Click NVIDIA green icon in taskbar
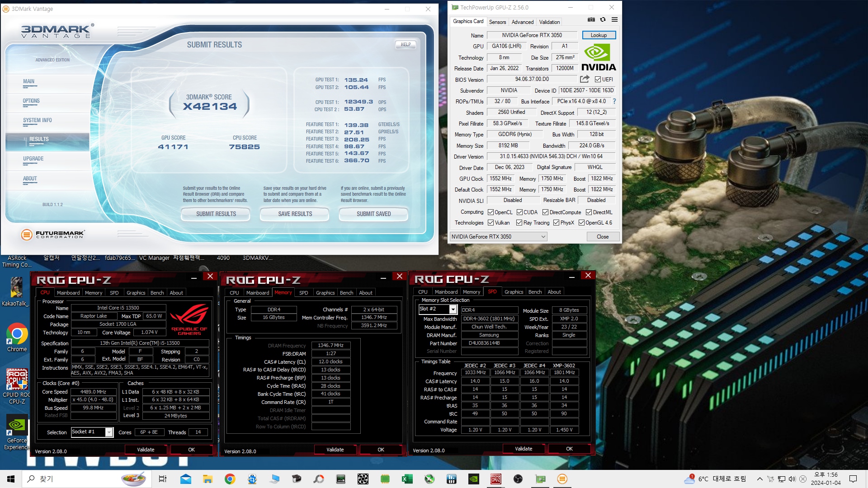Screen dimensions: 868x488 point(473,479)
